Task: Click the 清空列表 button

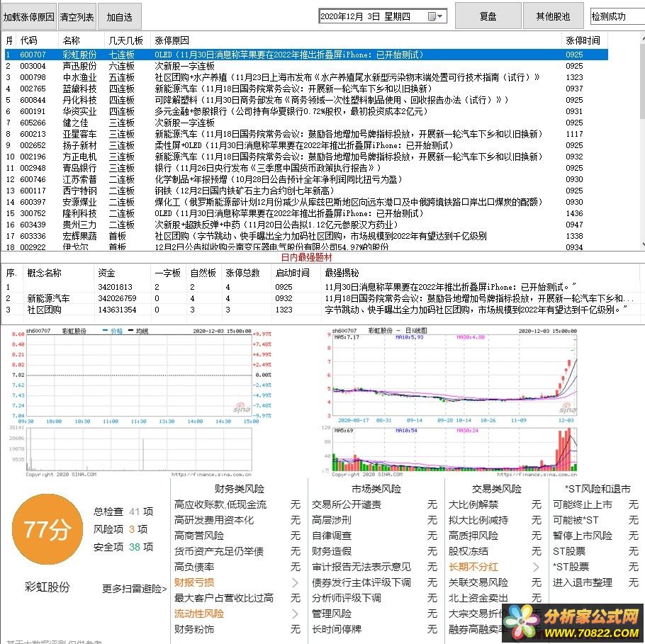Action: click(77, 17)
